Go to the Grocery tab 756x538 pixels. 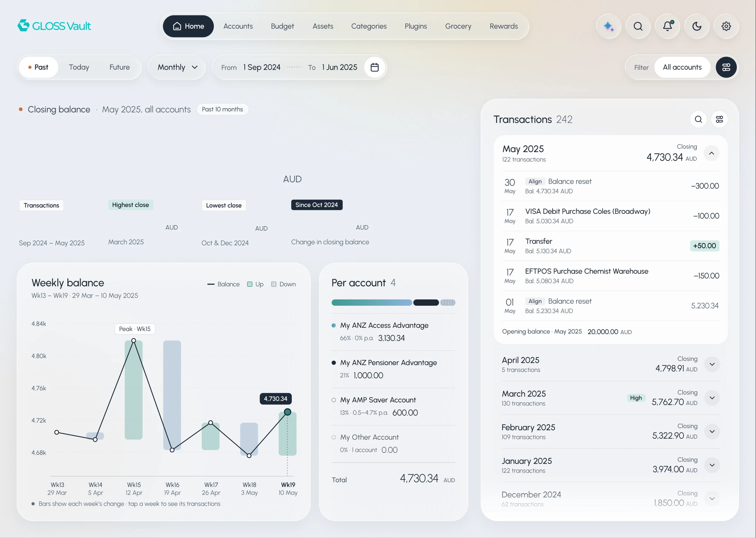[x=458, y=26]
